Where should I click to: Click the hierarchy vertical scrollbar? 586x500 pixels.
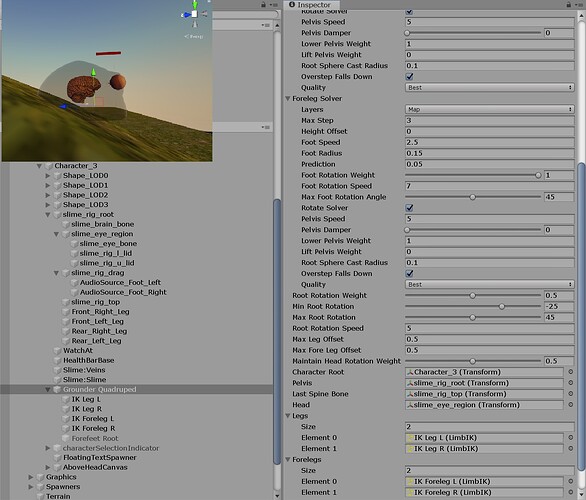pyautogui.click(x=277, y=331)
